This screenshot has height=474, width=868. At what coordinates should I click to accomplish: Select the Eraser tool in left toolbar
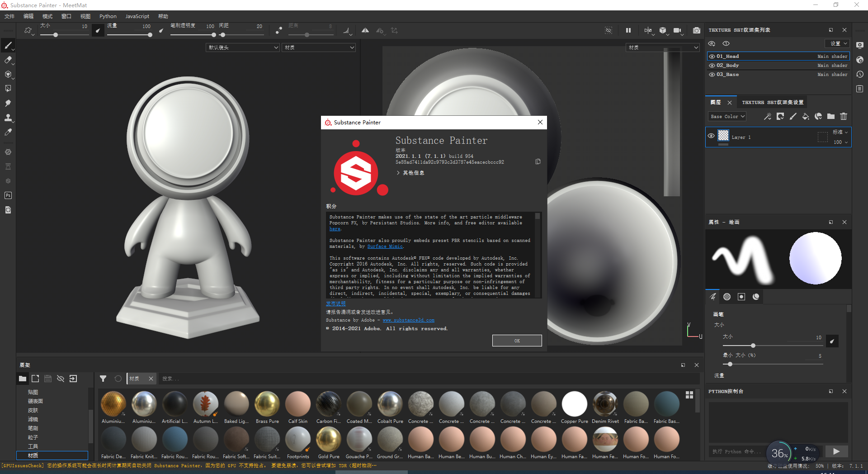[x=8, y=60]
